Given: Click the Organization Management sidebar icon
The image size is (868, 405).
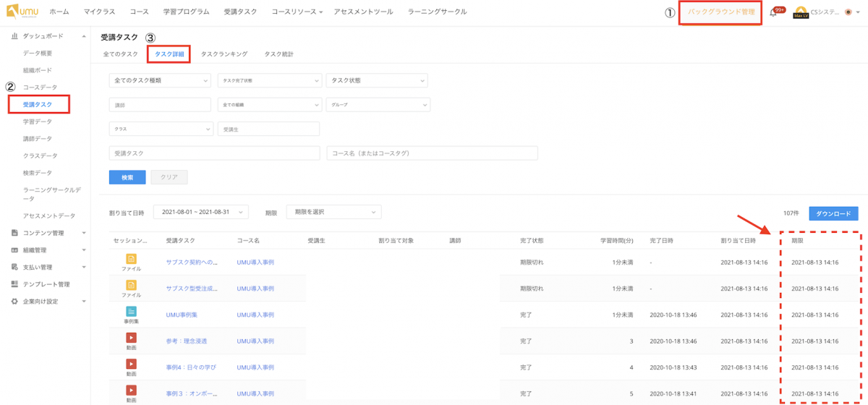Looking at the screenshot, I should [14, 250].
